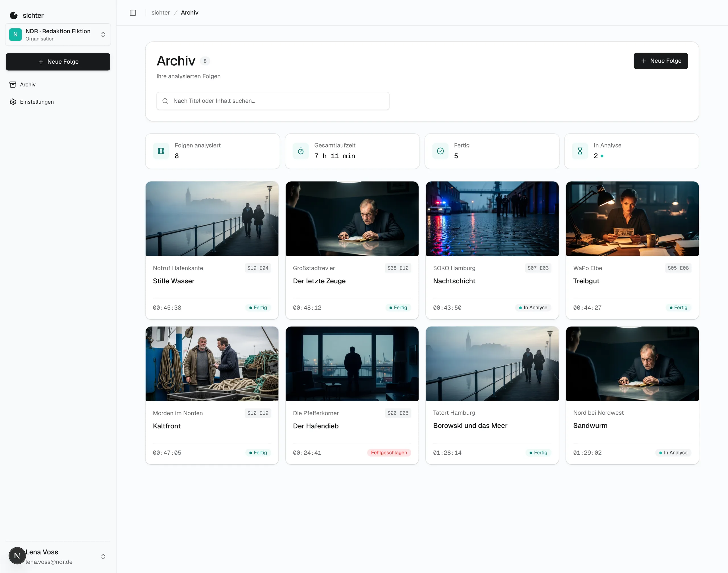728x573 pixels.
Task: Click the checkmark icon on Fertig card
Action: pos(440,151)
